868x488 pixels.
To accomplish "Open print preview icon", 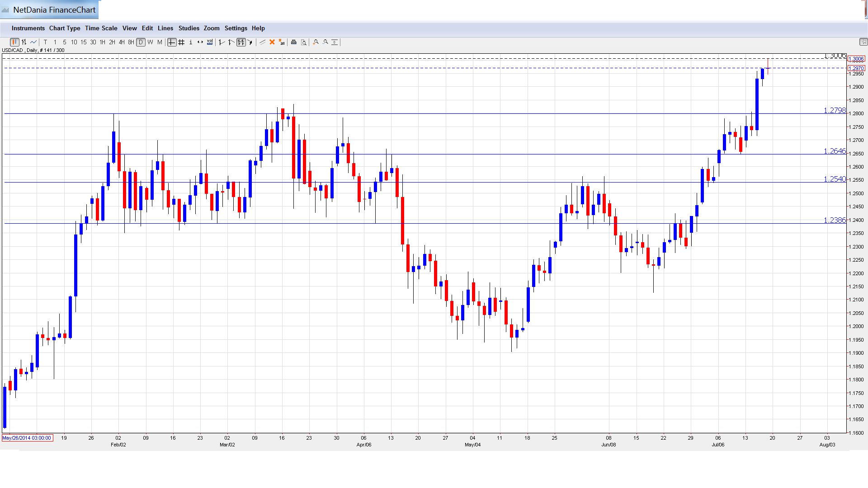I will point(304,42).
